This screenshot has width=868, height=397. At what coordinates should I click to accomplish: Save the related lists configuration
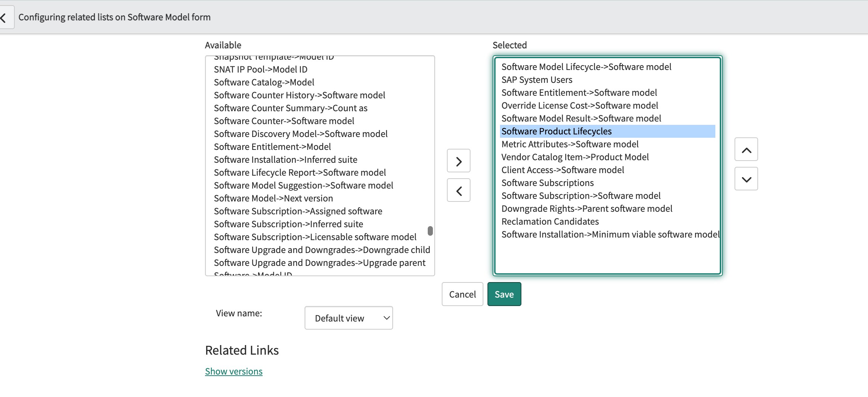pyautogui.click(x=504, y=294)
